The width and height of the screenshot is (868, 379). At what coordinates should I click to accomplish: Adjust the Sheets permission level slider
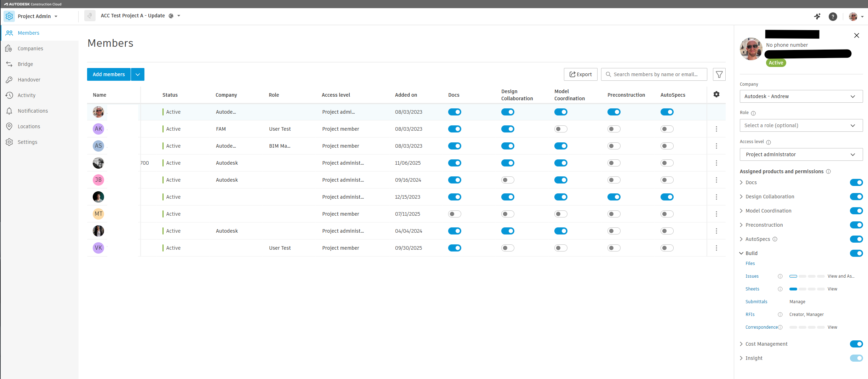coord(807,289)
